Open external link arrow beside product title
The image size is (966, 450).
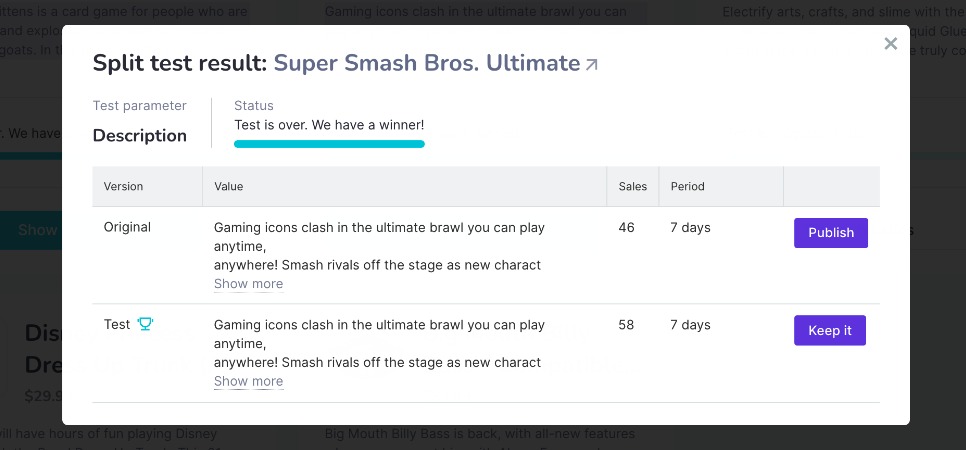click(591, 65)
